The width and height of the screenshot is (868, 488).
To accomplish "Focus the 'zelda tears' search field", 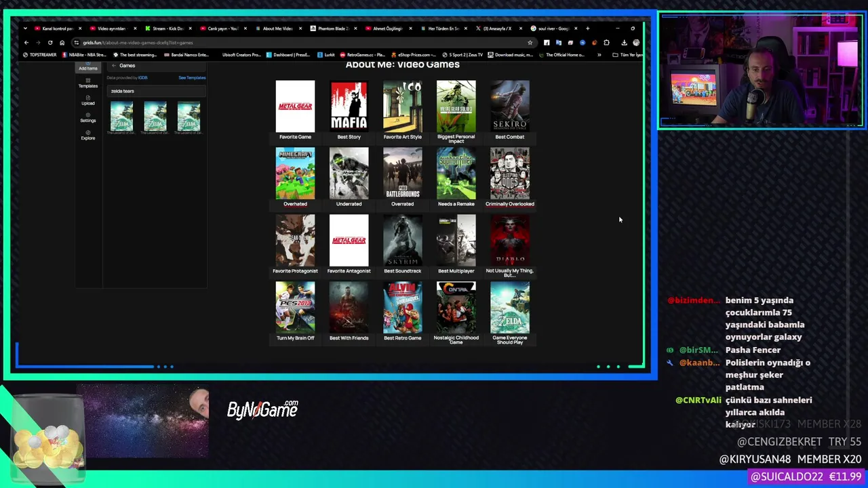I will pos(156,91).
